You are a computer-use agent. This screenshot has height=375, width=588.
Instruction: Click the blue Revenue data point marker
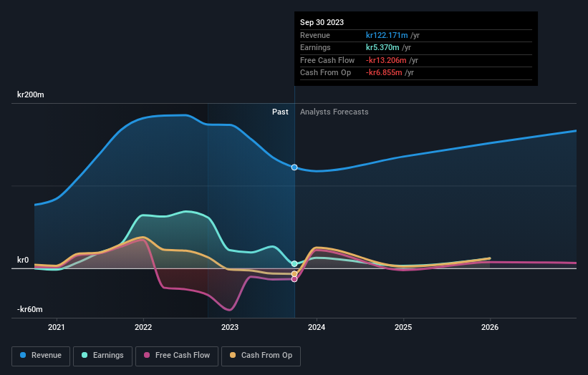coord(294,167)
